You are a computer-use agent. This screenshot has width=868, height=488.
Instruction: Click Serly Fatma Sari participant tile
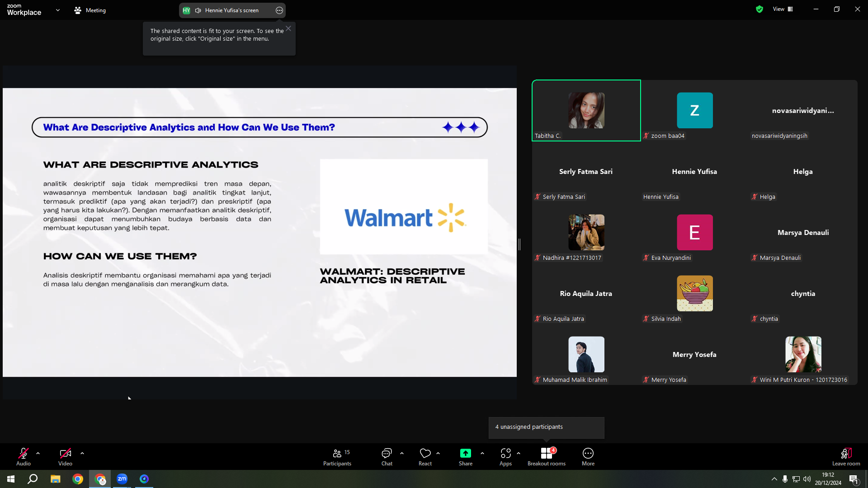(x=586, y=172)
